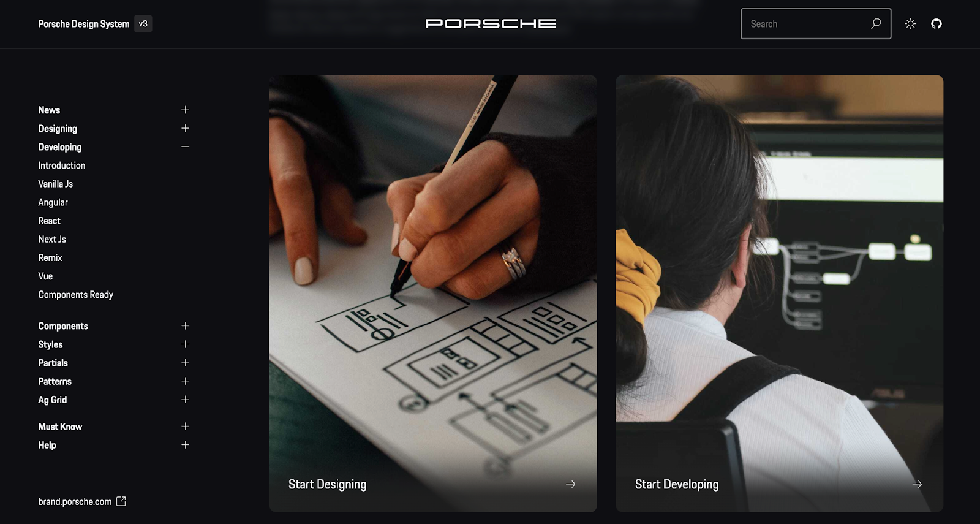
Task: Toggle the light/dark theme sun icon
Action: coord(910,24)
